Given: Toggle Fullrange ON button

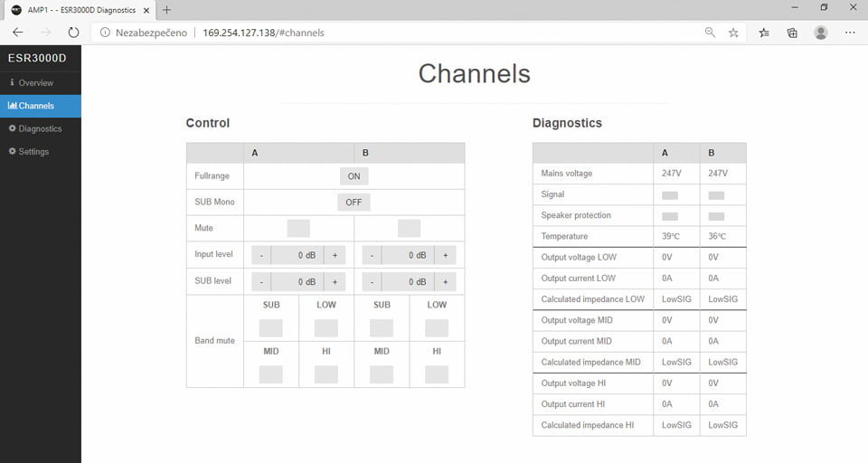Looking at the screenshot, I should pos(354,176).
